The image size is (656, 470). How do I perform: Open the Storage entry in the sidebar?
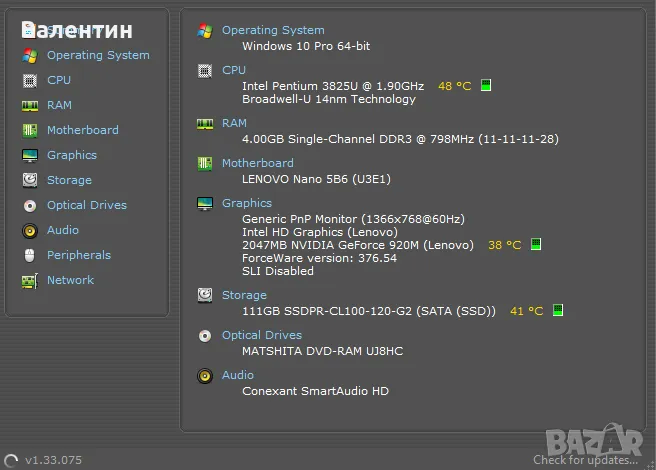(69, 180)
